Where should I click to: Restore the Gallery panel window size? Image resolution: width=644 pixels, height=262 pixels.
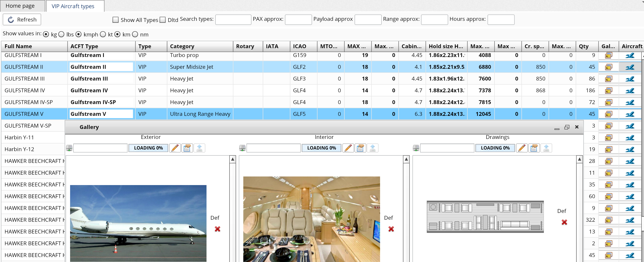coord(567,127)
